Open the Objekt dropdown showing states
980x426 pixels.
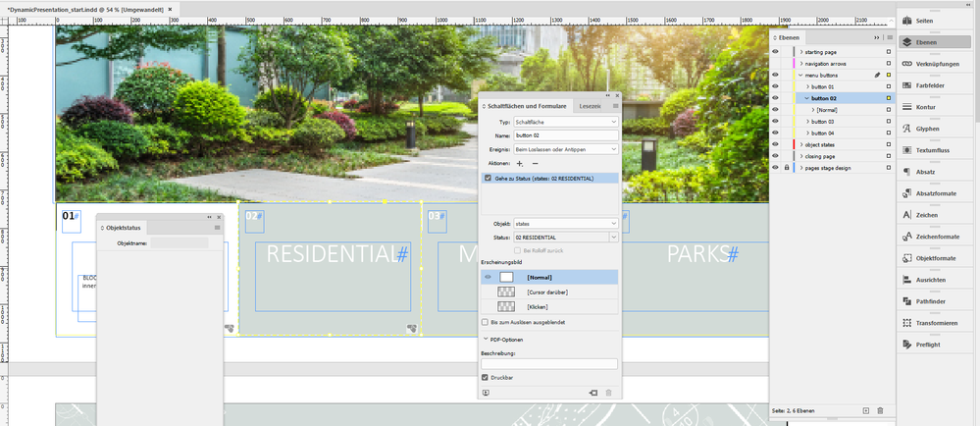(566, 224)
